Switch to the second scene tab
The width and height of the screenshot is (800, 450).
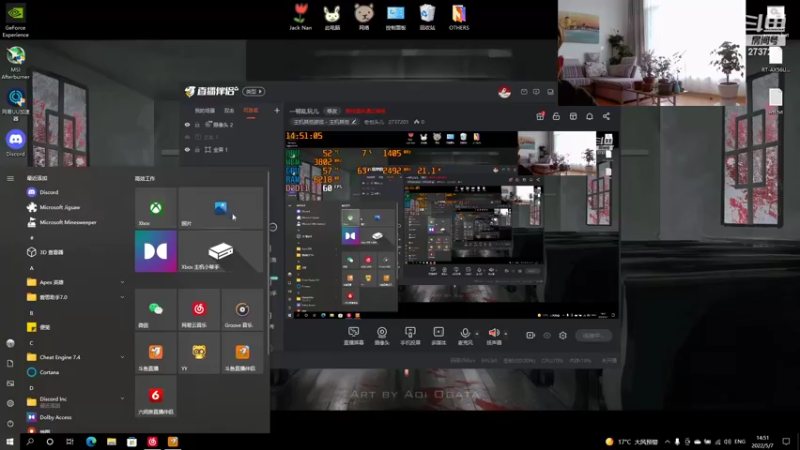pyautogui.click(x=229, y=111)
